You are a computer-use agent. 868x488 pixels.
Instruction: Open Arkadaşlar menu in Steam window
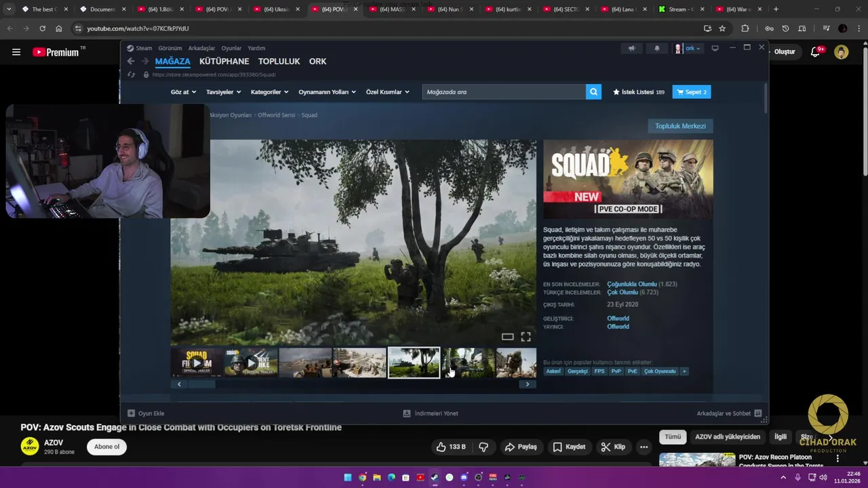point(201,48)
